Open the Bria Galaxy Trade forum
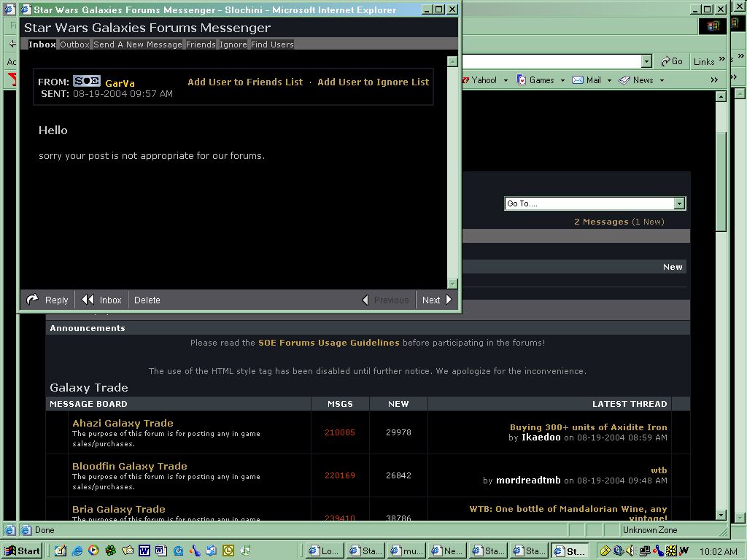The width and height of the screenshot is (747, 560). click(x=119, y=509)
